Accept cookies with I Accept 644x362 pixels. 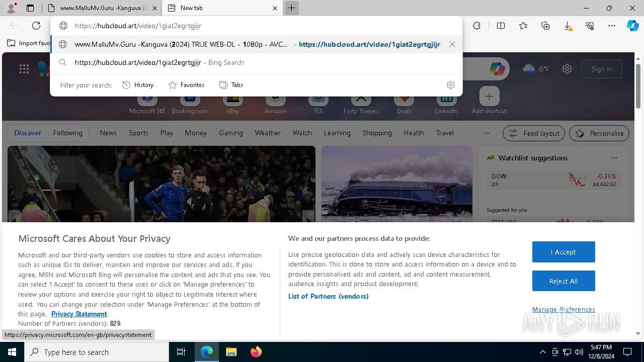pos(563,252)
